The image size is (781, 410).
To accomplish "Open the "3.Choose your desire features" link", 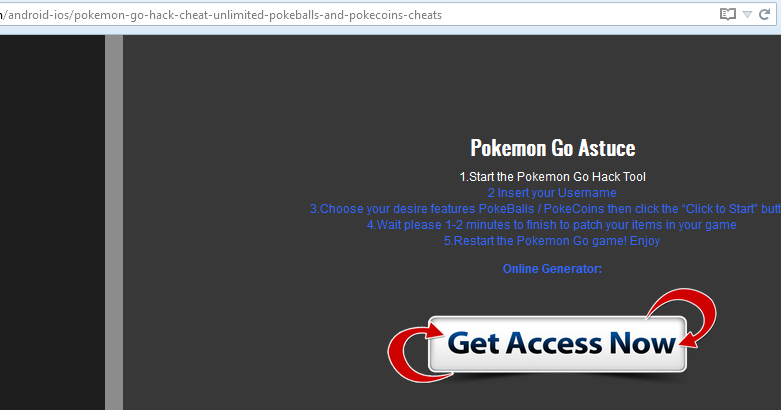I will pyautogui.click(x=545, y=209).
